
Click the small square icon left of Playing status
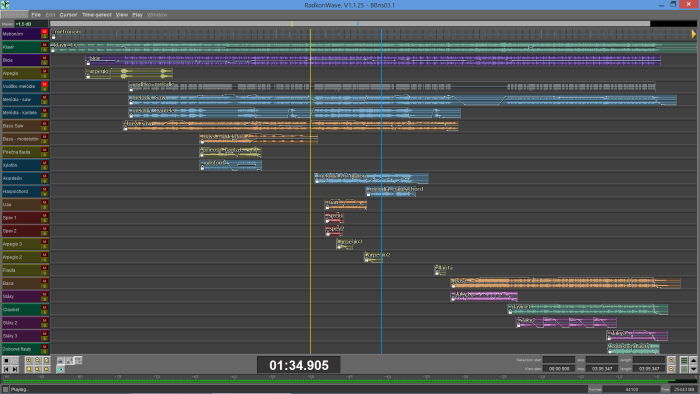click(5, 390)
